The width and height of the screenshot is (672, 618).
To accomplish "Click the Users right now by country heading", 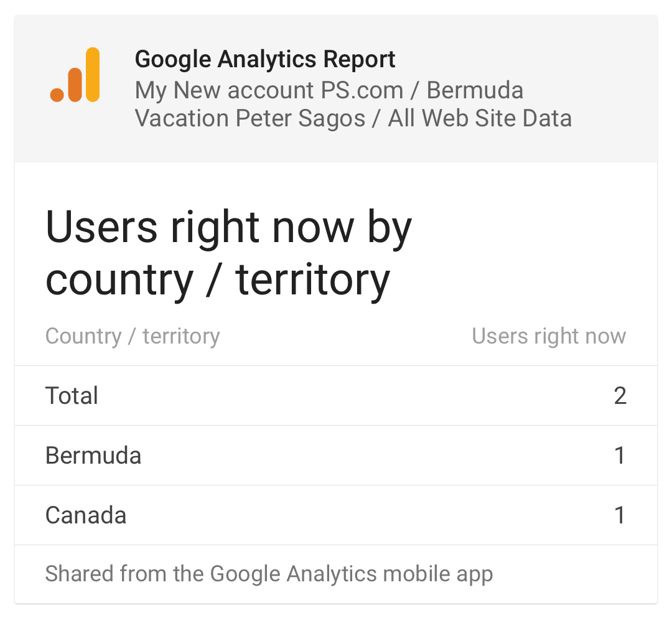I will click(228, 253).
